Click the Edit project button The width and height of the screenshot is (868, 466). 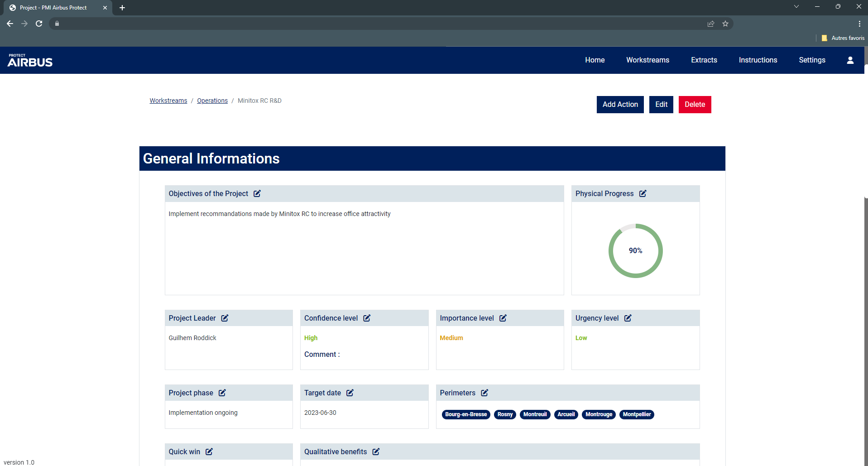662,105
